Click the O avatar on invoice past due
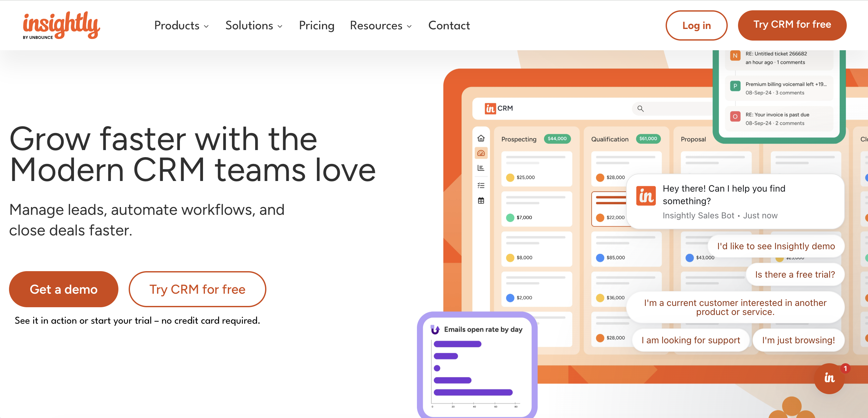 point(735,116)
